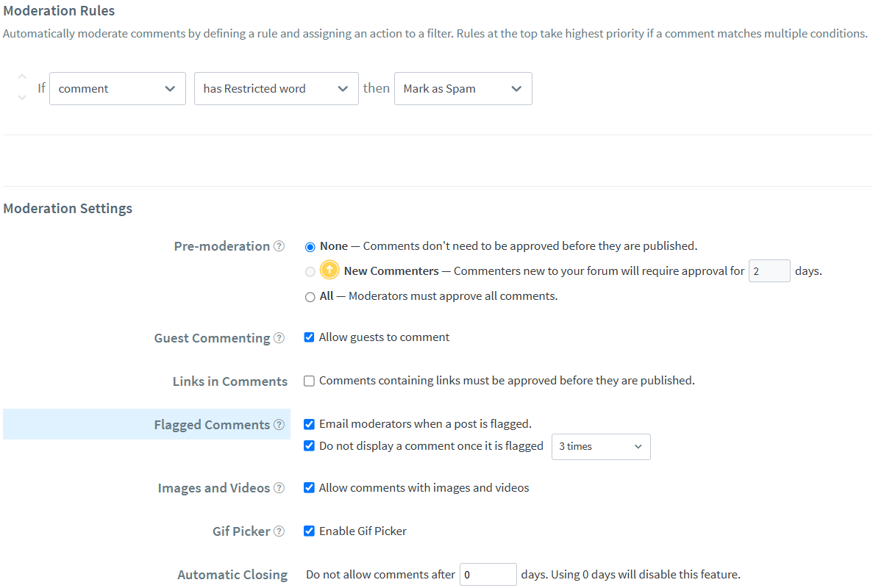
Task: Click the orange upgrade arrow icon
Action: [x=329, y=270]
